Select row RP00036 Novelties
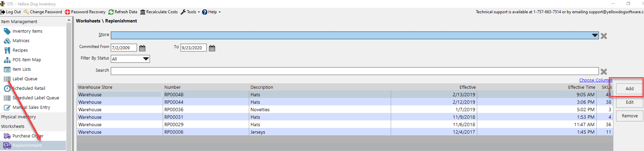644x151 pixels. (345, 110)
